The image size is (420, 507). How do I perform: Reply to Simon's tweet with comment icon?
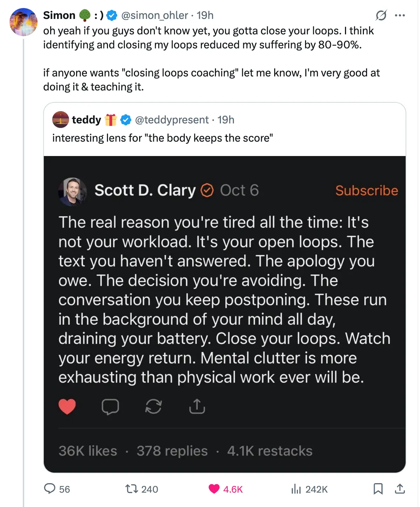[x=50, y=489]
